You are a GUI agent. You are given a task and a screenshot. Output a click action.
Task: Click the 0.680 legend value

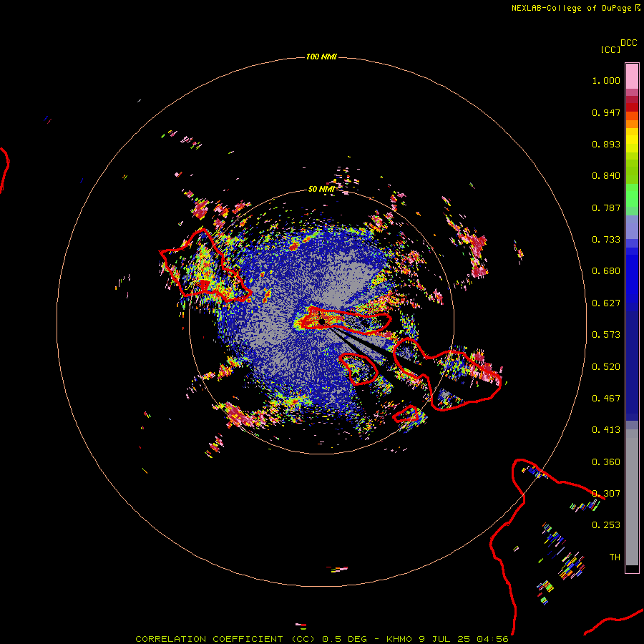pos(606,271)
